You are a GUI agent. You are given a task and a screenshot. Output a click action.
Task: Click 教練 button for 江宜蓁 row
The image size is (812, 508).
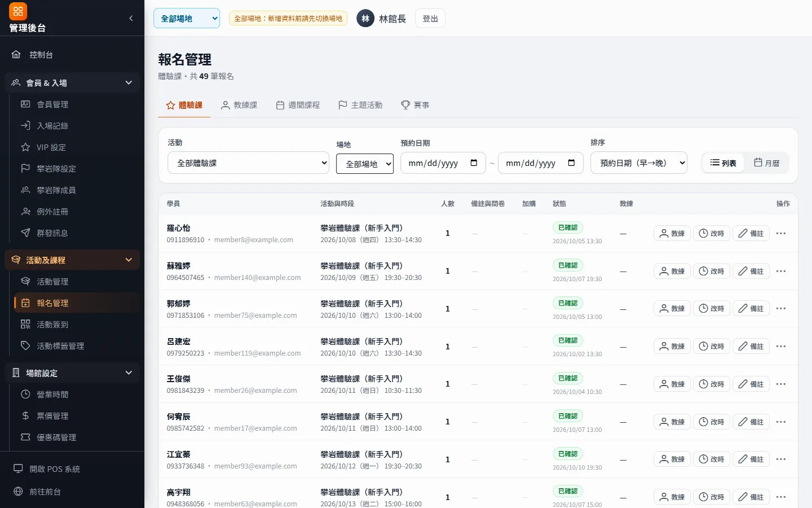pyautogui.click(x=672, y=459)
